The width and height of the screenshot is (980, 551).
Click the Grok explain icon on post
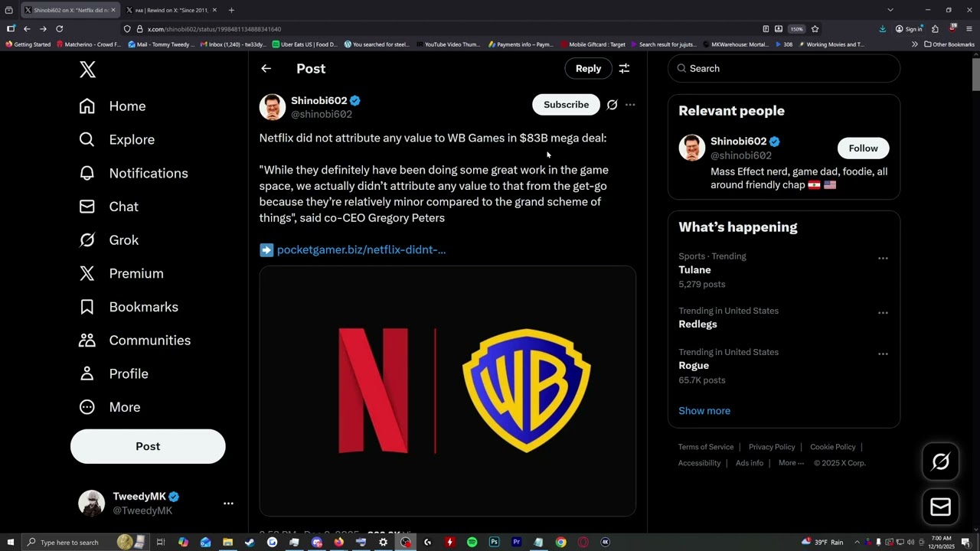click(612, 105)
